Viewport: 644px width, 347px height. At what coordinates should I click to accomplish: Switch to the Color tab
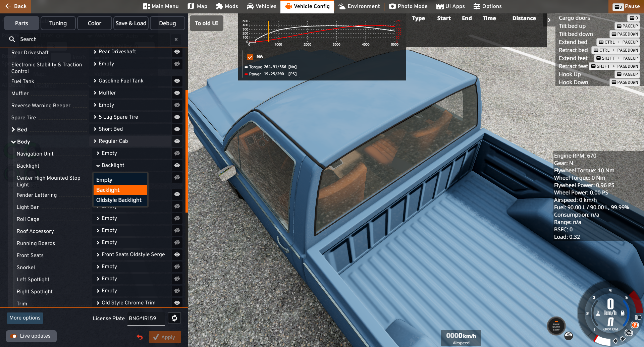(x=95, y=23)
